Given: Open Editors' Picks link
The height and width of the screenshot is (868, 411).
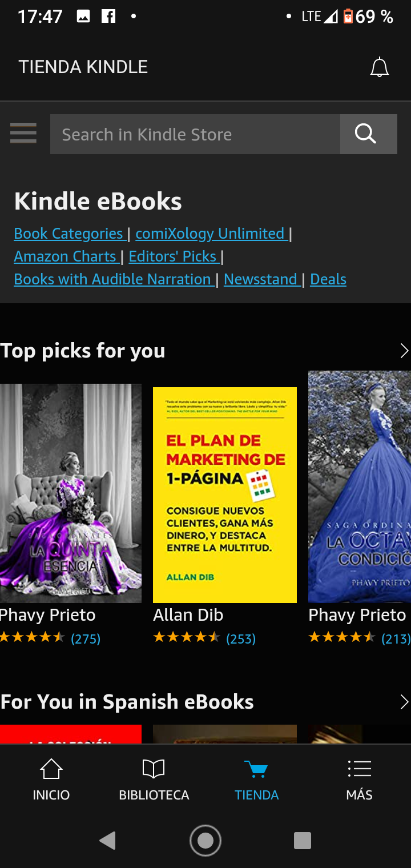Looking at the screenshot, I should pyautogui.click(x=173, y=256).
